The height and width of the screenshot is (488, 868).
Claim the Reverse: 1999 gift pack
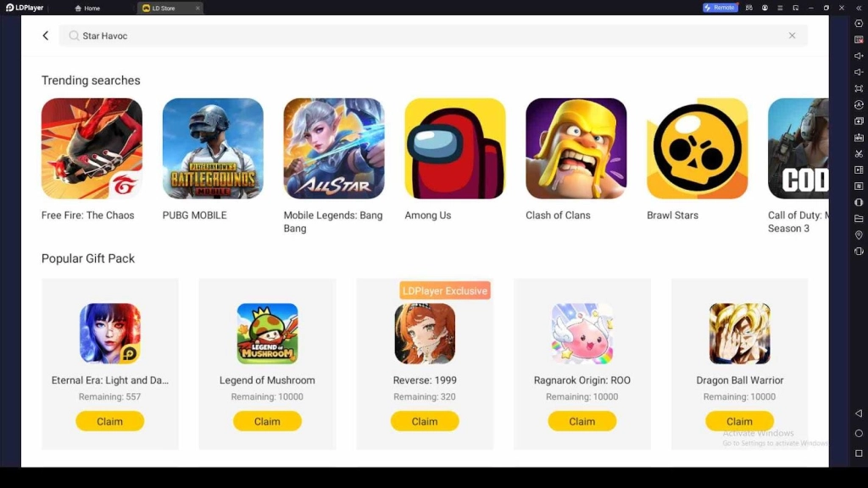[x=425, y=421]
